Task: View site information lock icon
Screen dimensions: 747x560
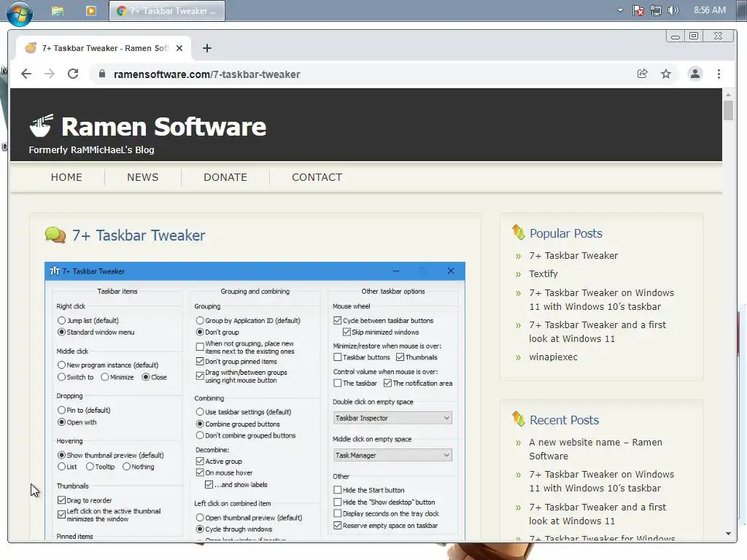Action: (101, 74)
